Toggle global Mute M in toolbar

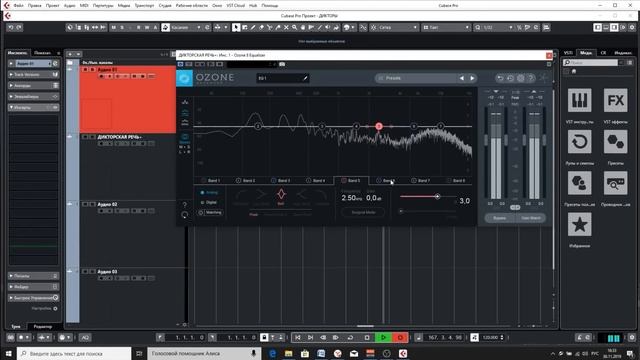[x=113, y=27]
